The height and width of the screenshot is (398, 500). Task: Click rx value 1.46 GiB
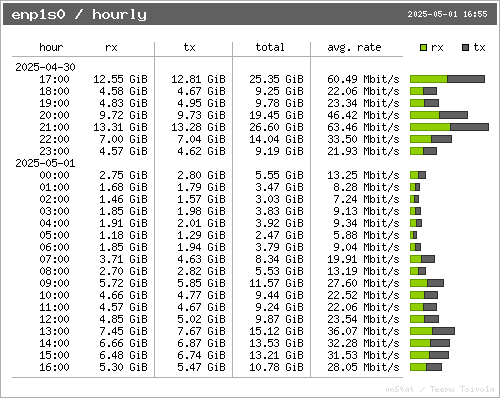[x=123, y=199]
